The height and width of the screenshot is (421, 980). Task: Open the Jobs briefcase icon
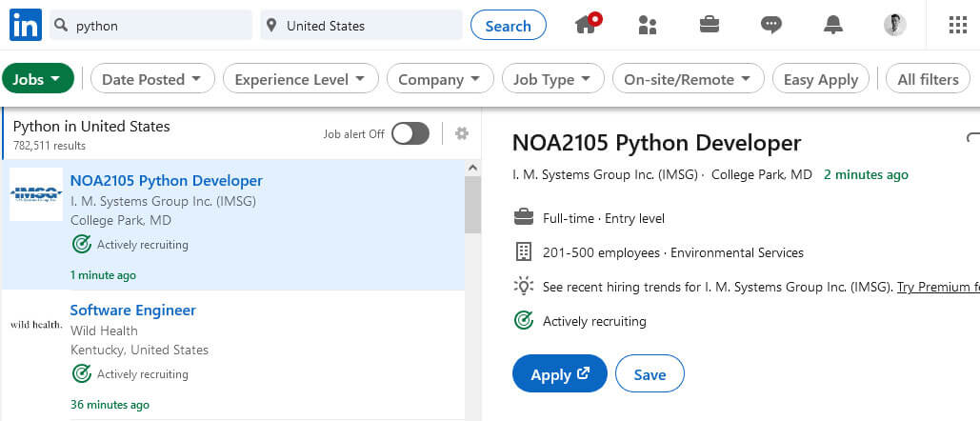click(709, 25)
